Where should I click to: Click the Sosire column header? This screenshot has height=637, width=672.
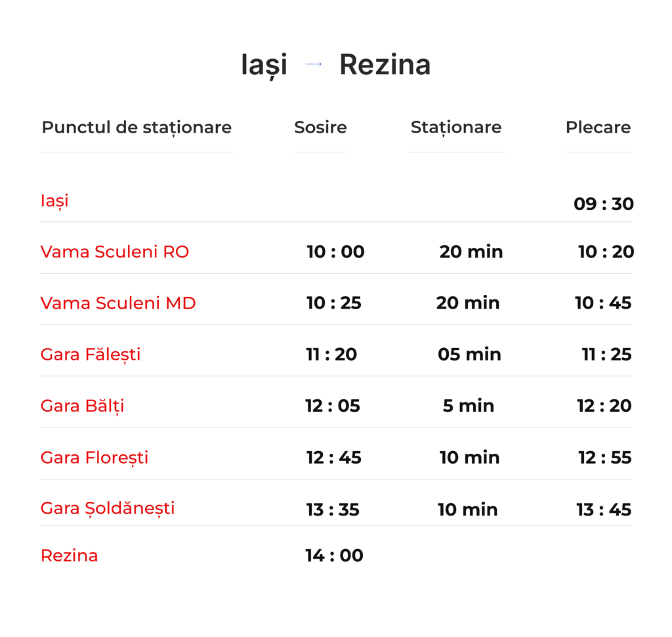coord(320,127)
